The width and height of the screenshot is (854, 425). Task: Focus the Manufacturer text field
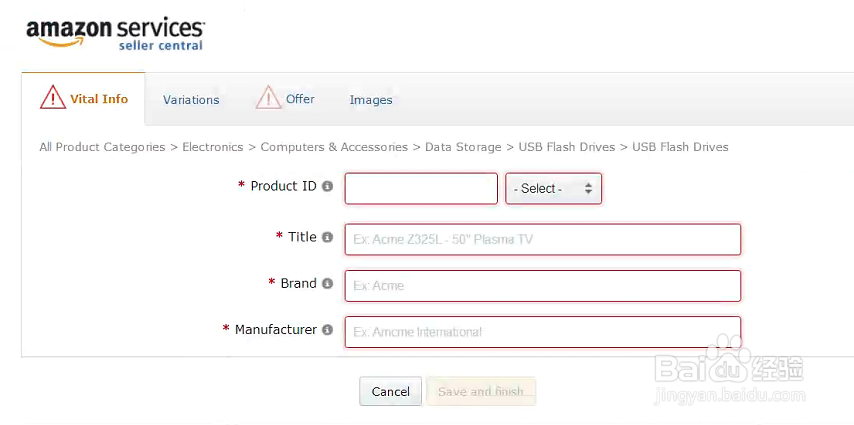[x=542, y=331]
